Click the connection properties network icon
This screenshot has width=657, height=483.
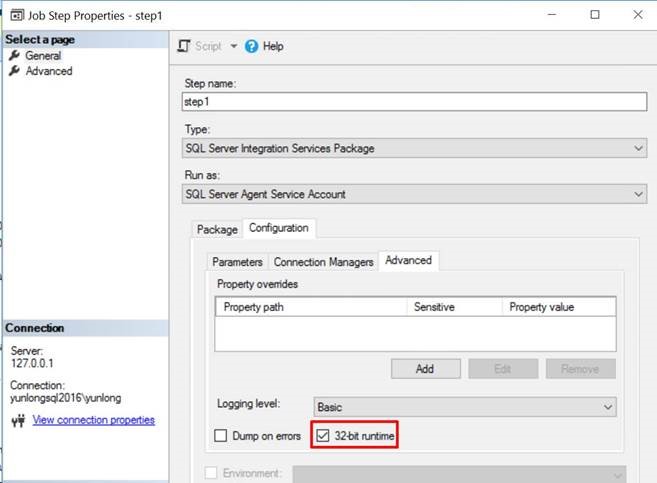tap(17, 421)
